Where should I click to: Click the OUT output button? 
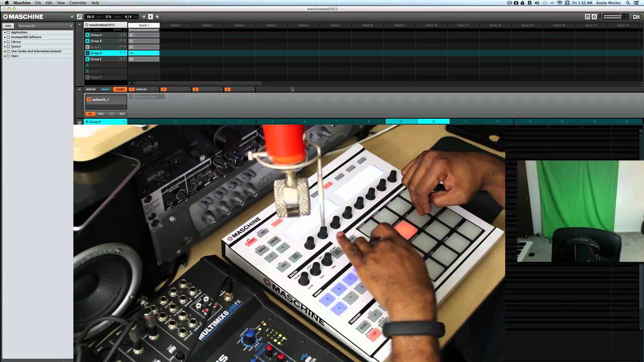(x=122, y=114)
